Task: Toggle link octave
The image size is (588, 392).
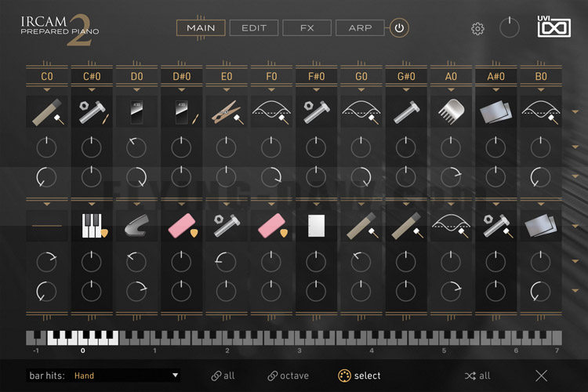Action: click(x=288, y=376)
